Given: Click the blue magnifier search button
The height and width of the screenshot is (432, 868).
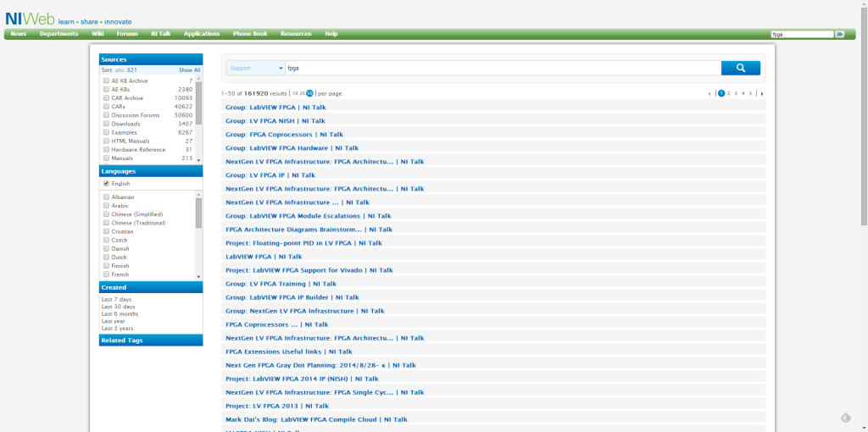Looking at the screenshot, I should pos(740,68).
